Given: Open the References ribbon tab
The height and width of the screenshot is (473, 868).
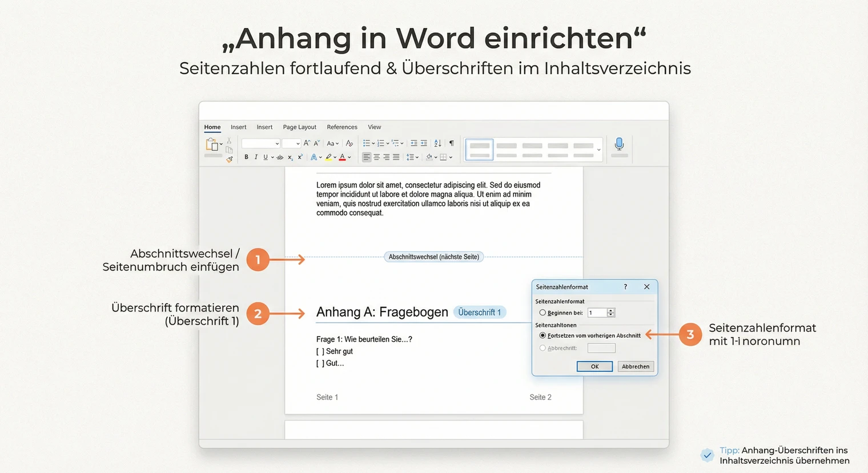Looking at the screenshot, I should click(x=341, y=127).
